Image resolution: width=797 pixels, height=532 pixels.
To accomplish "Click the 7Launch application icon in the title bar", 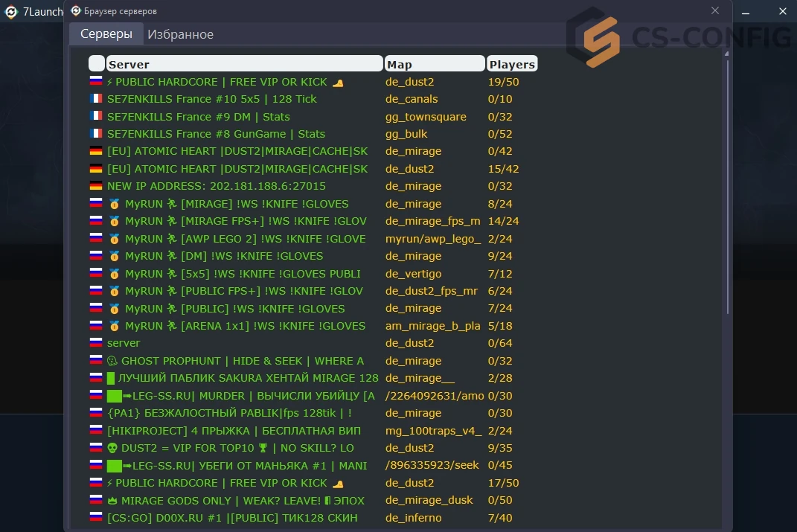I will click(10, 11).
